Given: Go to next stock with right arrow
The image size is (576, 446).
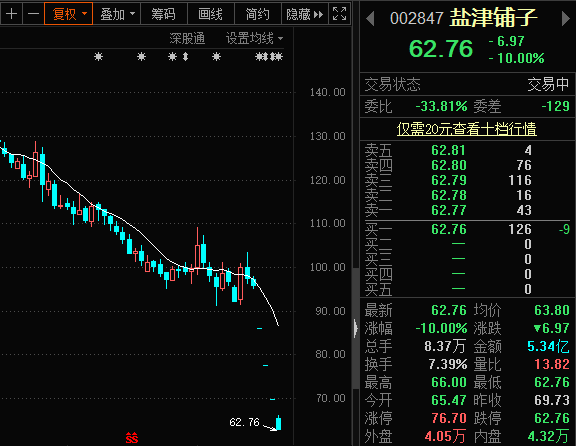Looking at the screenshot, I should point(566,18).
